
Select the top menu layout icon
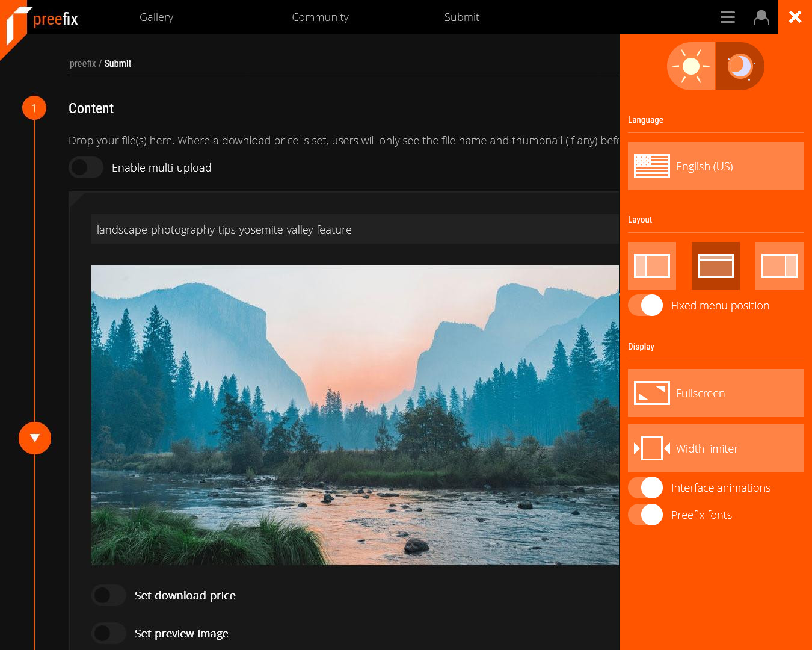(x=716, y=266)
